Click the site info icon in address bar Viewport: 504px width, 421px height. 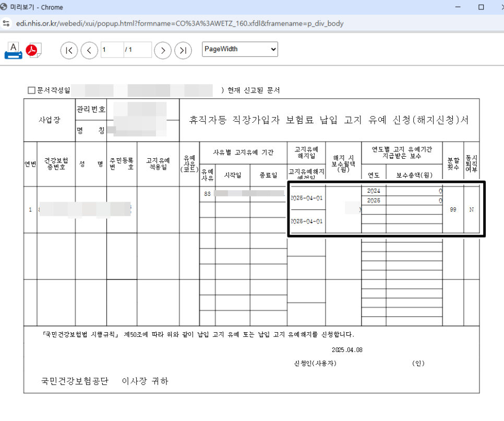[x=6, y=23]
